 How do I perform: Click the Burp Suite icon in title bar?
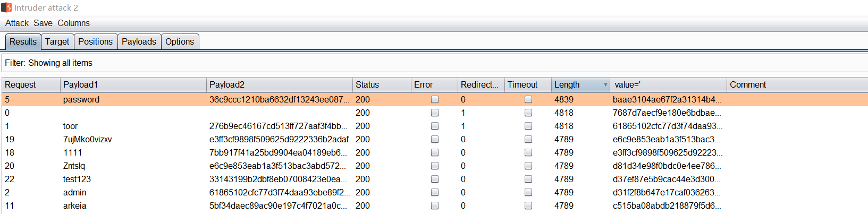pyautogui.click(x=6, y=7)
